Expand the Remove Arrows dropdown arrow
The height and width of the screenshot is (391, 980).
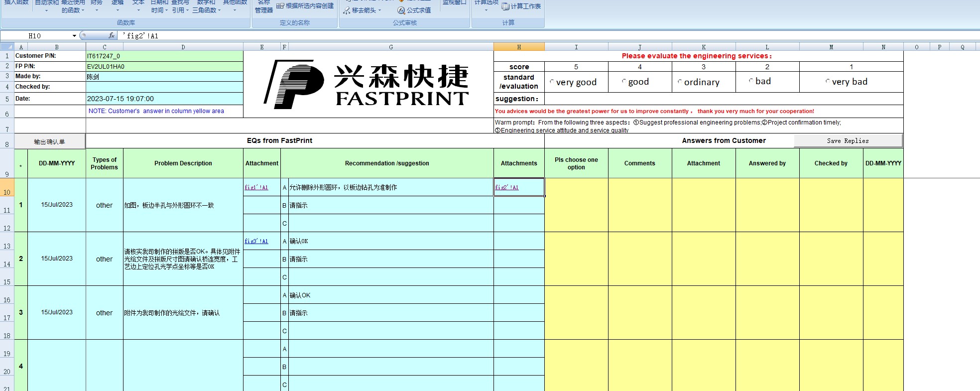[x=379, y=10]
